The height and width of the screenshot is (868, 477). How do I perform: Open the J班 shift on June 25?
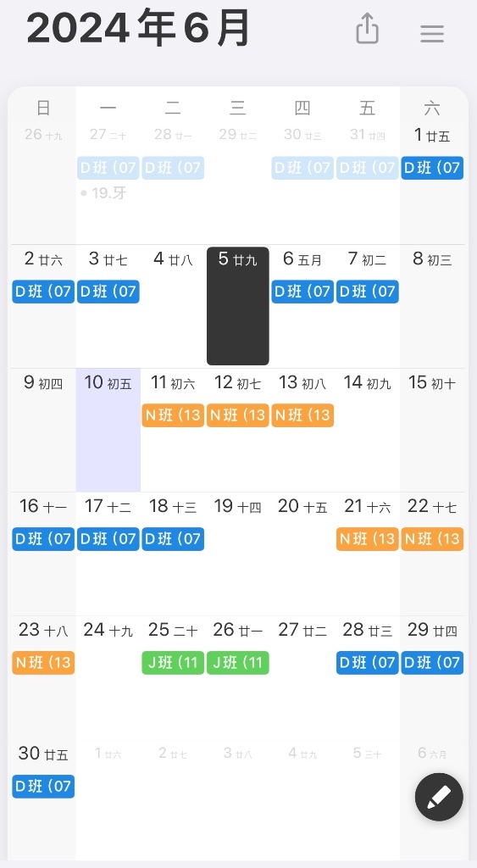pos(173,663)
